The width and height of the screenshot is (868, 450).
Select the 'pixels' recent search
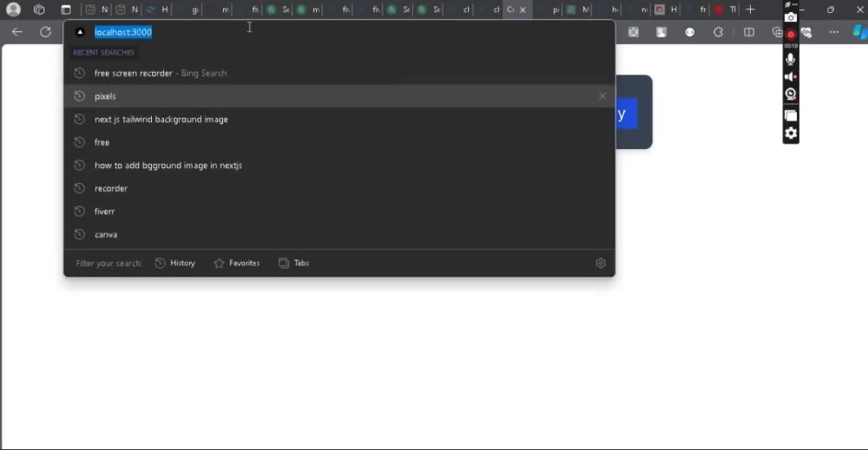[339, 96]
